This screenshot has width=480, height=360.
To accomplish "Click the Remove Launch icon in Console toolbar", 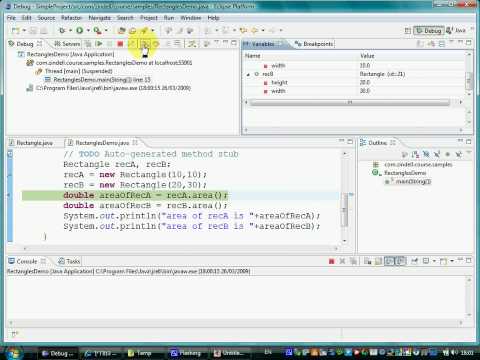I will point(342,261).
